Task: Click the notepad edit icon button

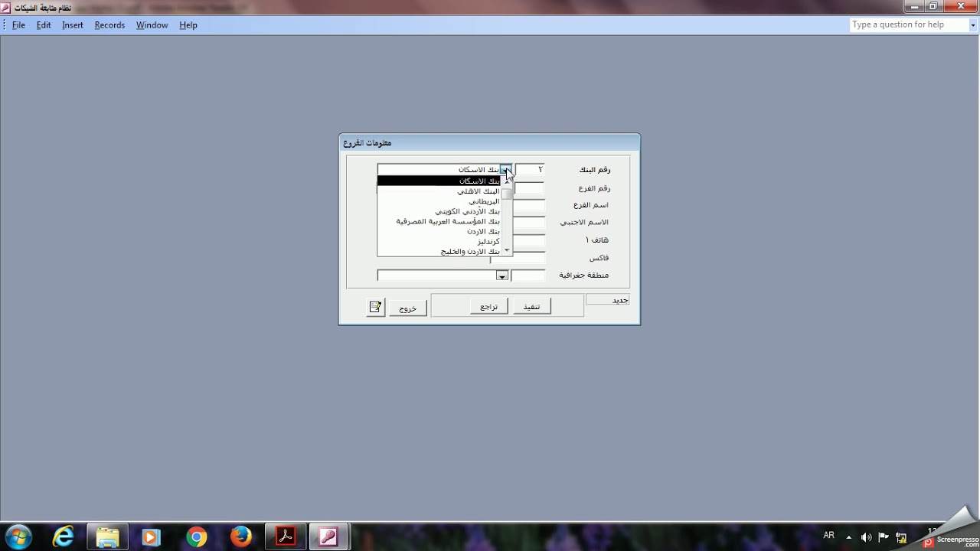Action: tap(375, 307)
